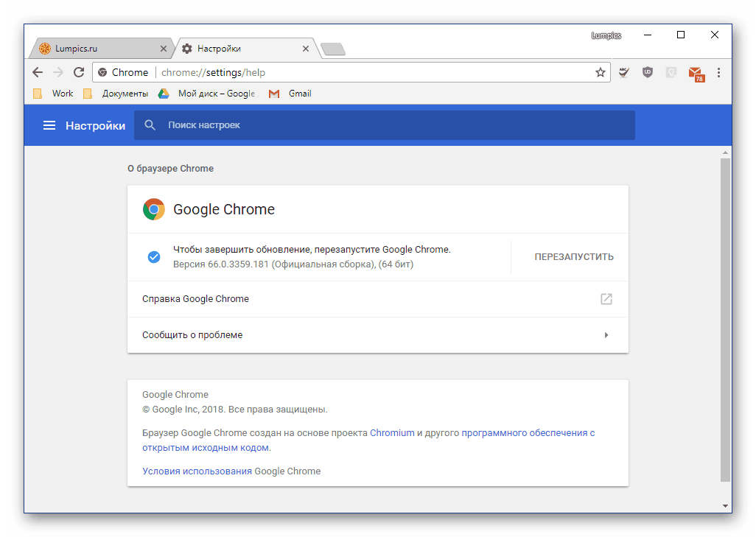The height and width of the screenshot is (537, 756).
Task: Open the Google Drive bookmark
Action: point(209,94)
